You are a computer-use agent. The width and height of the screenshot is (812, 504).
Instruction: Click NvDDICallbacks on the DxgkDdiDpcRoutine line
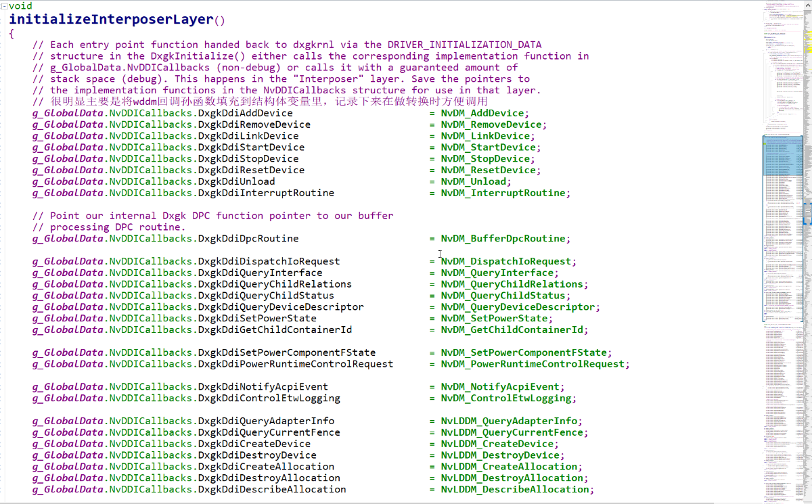(150, 239)
